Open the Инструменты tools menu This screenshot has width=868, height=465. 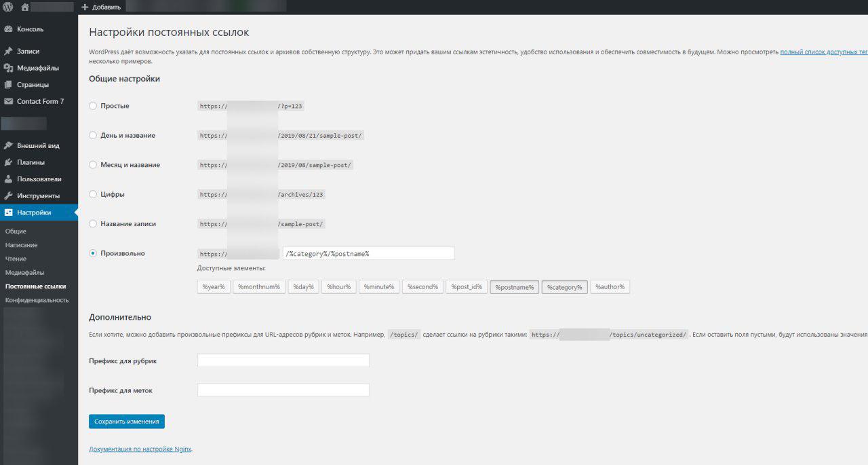[x=38, y=196]
